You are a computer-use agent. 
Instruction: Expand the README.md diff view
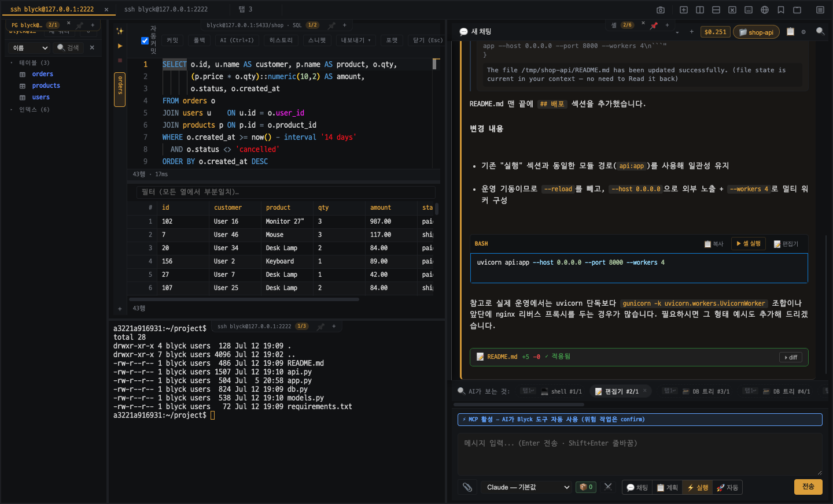pos(791,357)
